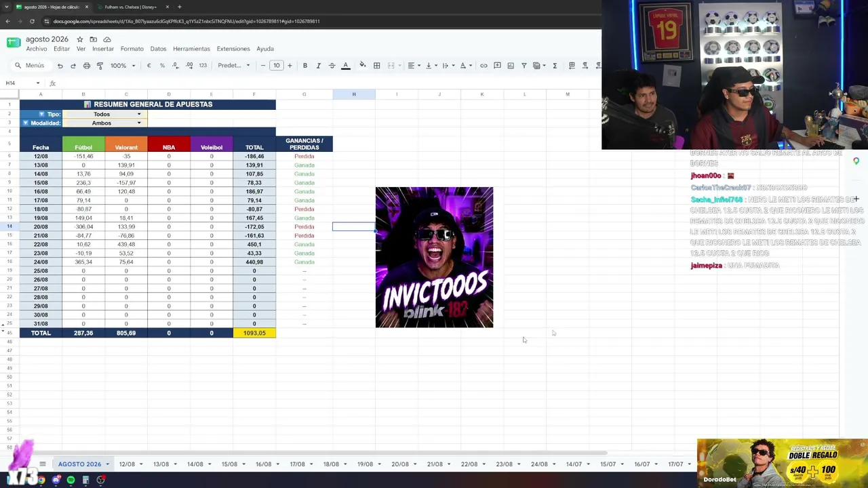
Task: Open the fill color bucket
Action: pyautogui.click(x=363, y=66)
